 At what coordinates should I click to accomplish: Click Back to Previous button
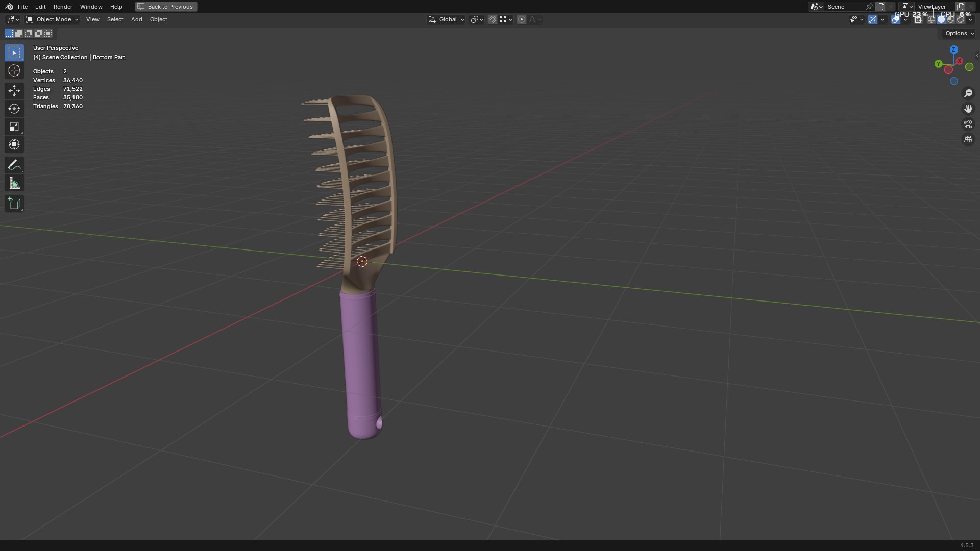coord(166,7)
